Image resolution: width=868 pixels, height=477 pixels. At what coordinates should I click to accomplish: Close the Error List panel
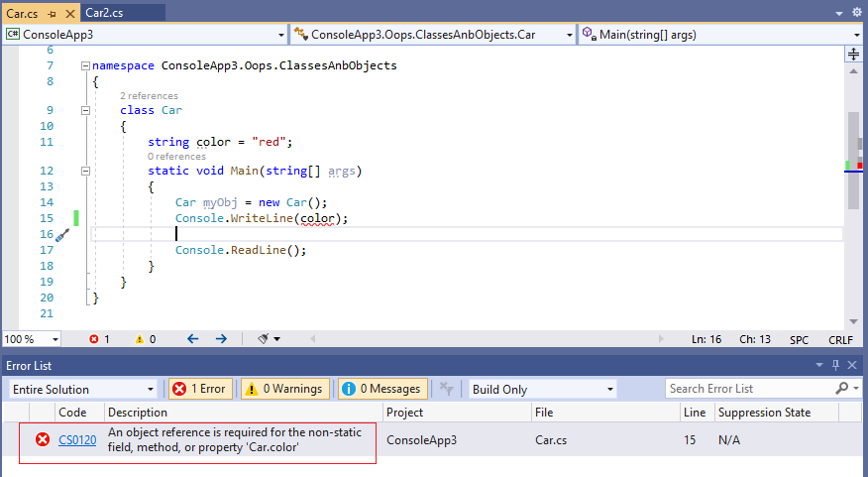pyautogui.click(x=852, y=365)
